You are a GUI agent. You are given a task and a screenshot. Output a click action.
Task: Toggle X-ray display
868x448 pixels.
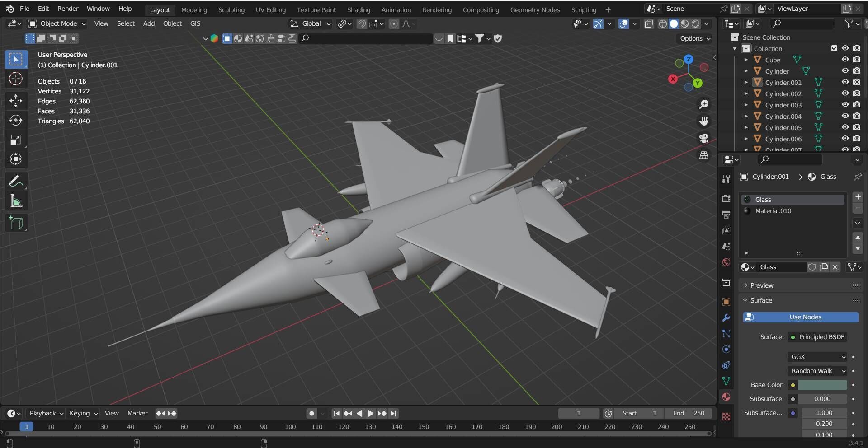click(x=649, y=23)
